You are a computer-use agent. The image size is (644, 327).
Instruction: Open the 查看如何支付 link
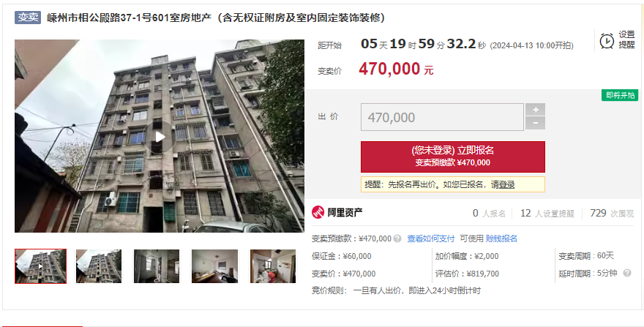click(431, 238)
